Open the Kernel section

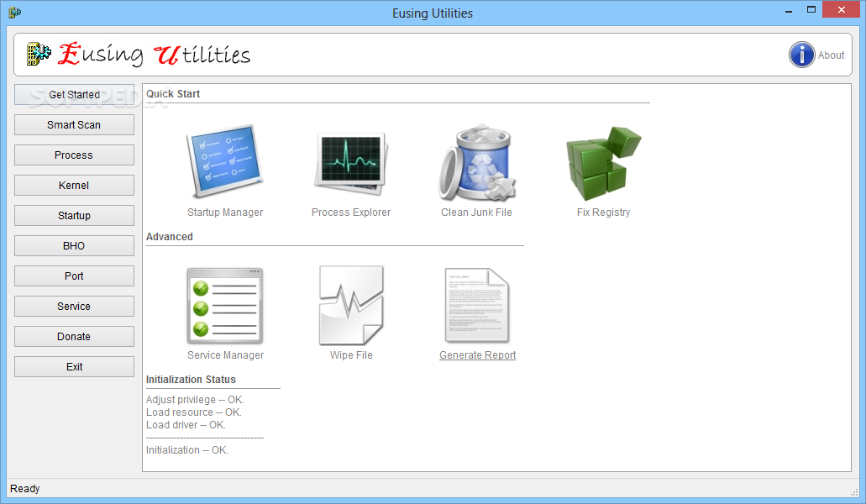click(x=74, y=186)
